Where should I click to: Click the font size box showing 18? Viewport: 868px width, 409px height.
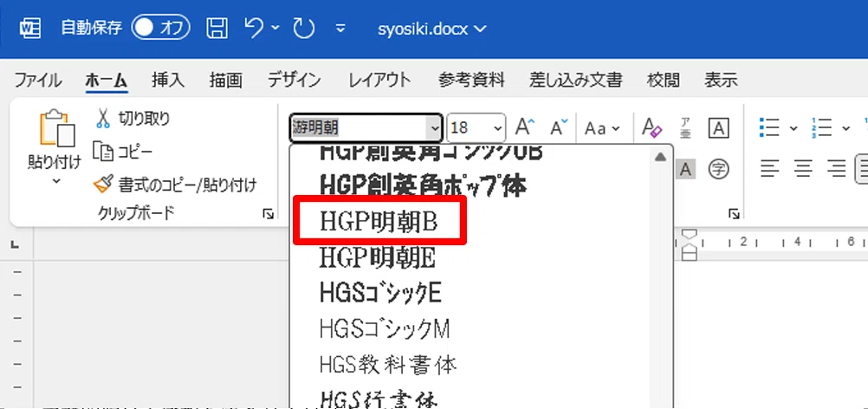pyautogui.click(x=469, y=128)
